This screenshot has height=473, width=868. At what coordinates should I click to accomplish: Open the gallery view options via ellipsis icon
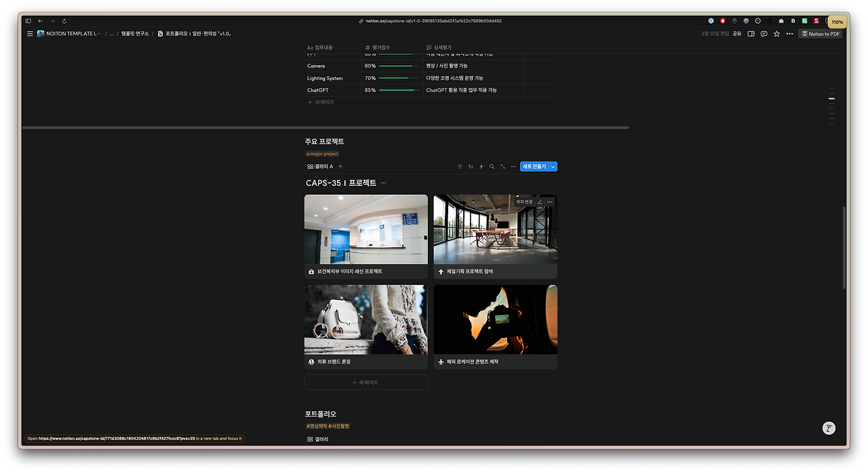513,166
